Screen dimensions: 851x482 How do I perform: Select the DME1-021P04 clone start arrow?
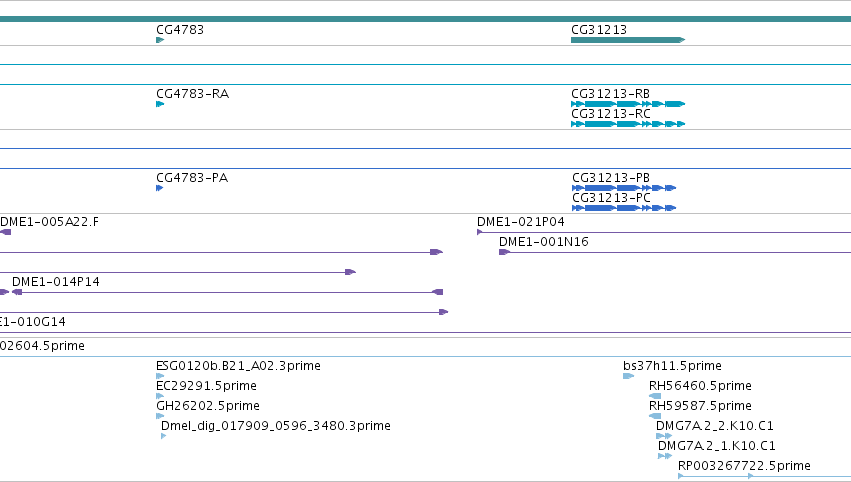(480, 232)
